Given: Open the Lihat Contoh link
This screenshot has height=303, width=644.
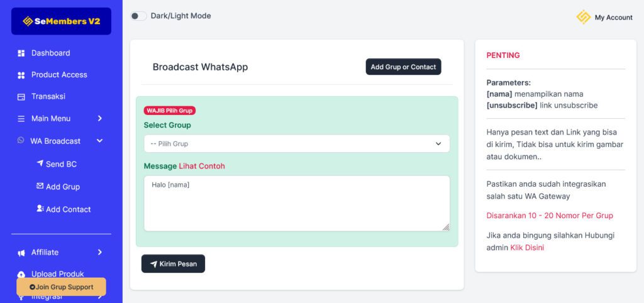Looking at the screenshot, I should 202,167.
